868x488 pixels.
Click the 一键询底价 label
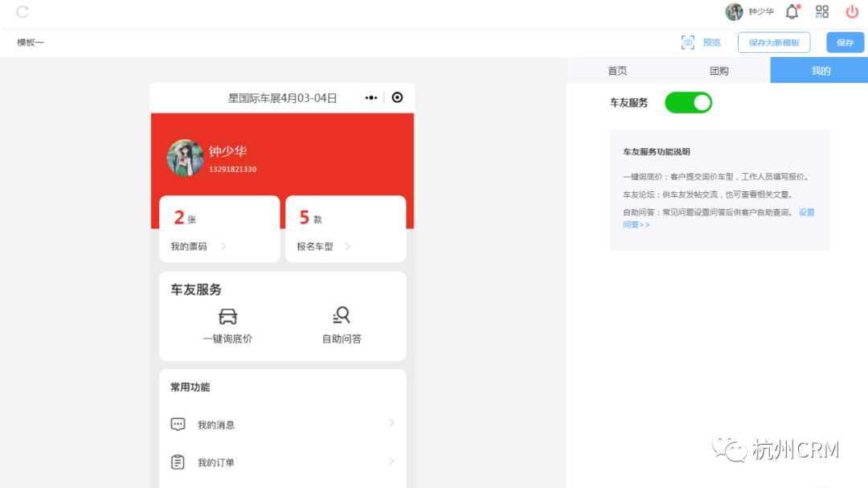tap(227, 338)
